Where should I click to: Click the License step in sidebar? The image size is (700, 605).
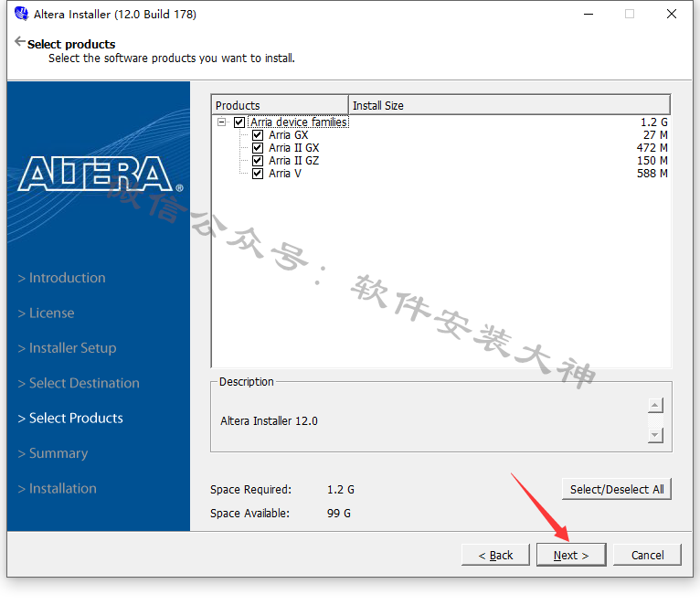46,313
